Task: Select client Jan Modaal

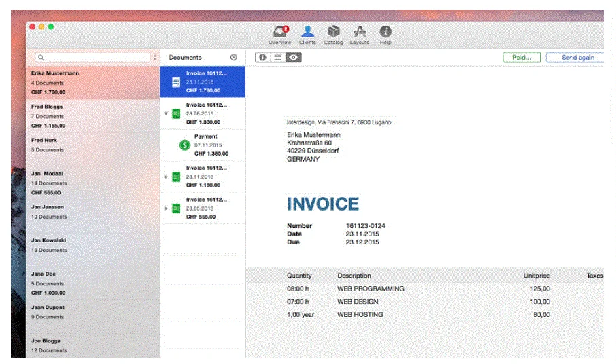Action: tap(93, 183)
